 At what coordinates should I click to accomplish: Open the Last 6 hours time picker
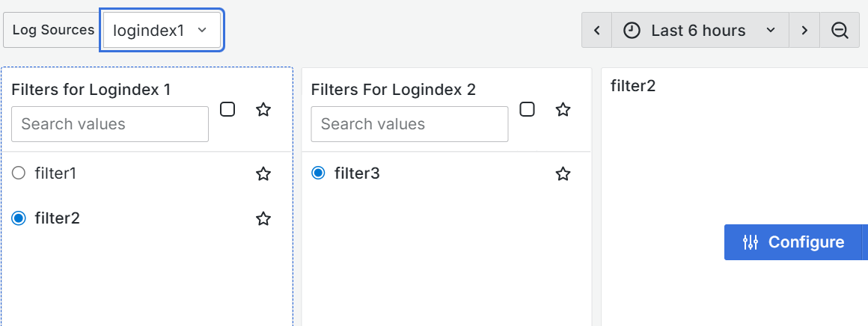[700, 31]
